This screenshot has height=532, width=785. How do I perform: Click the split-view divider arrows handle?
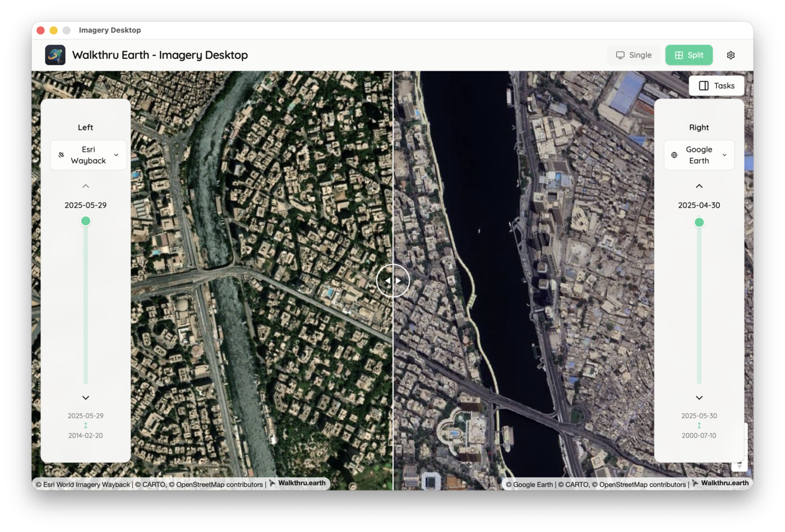(x=393, y=280)
